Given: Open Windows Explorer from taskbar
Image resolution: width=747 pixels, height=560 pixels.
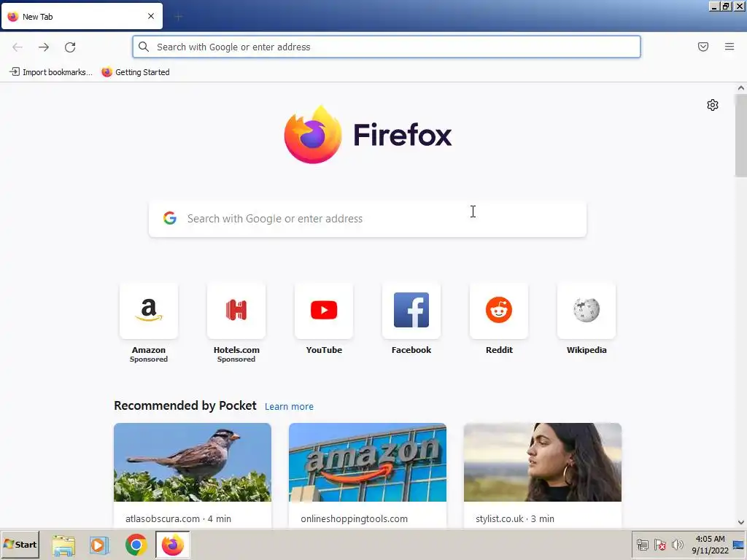Looking at the screenshot, I should 63,545.
